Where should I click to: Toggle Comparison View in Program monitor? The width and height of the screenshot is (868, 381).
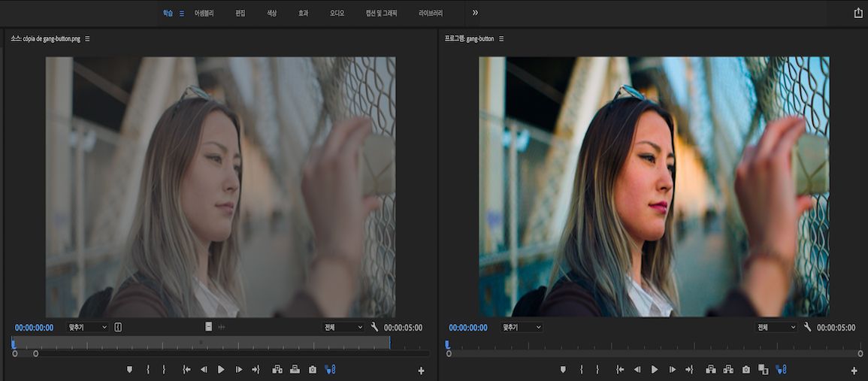pos(763,369)
